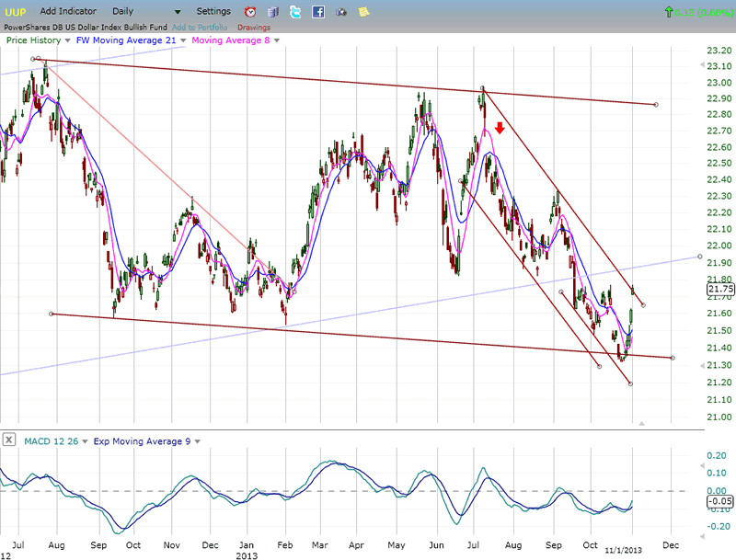Viewport: 736px width, 560px height.
Task: Share chart via Twitter icon
Action: coord(295,12)
